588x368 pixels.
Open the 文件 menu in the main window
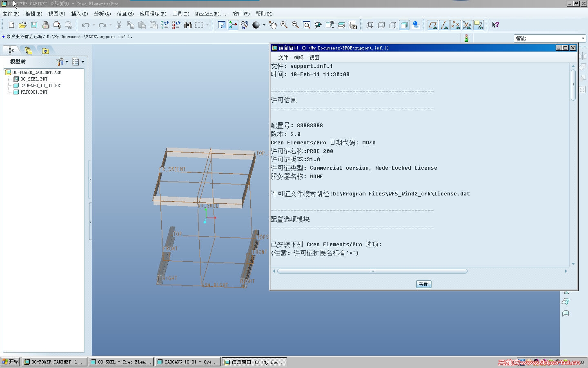[x=11, y=14]
